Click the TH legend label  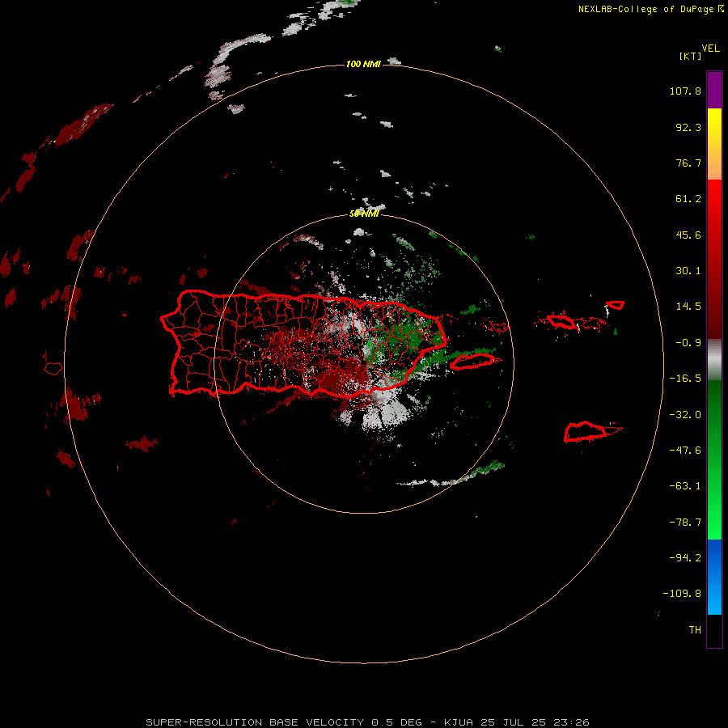coord(695,630)
